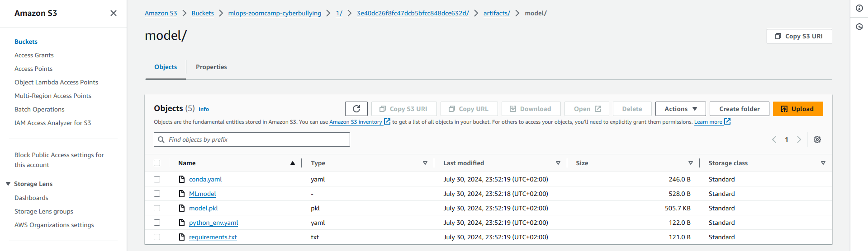Click the 1/ breadcrumb link
Viewport: 868px width, 251px height.
[x=339, y=13]
